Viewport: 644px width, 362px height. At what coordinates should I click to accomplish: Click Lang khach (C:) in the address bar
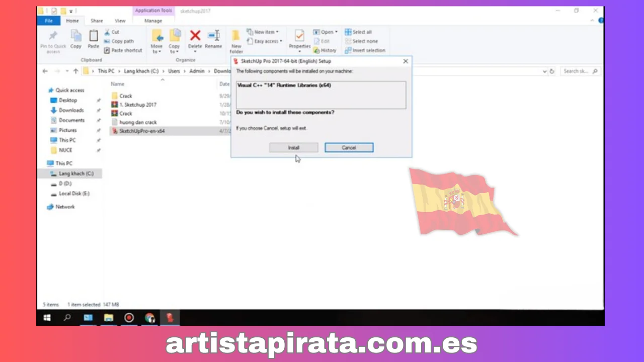coord(141,71)
